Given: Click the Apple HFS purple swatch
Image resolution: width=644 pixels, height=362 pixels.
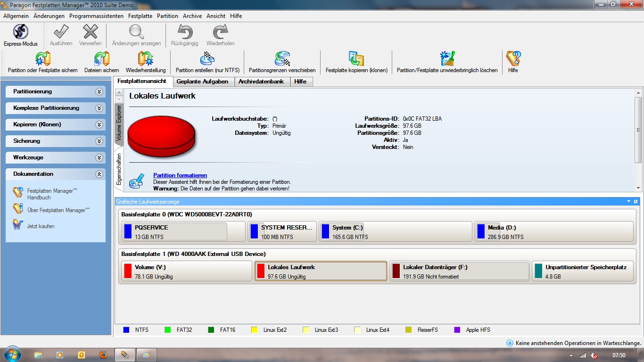Looking at the screenshot, I should click(x=457, y=330).
